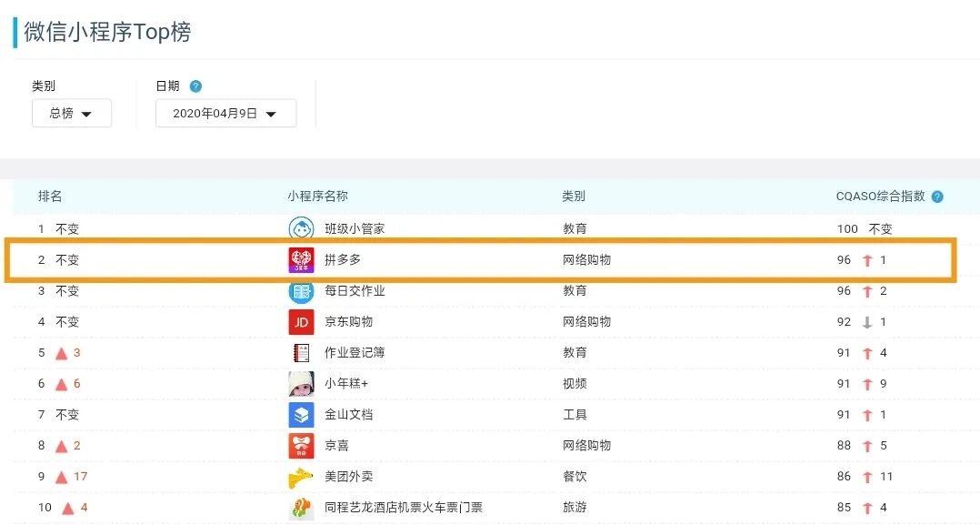980x525 pixels.
Task: Click the 类别 column header
Action: [574, 197]
